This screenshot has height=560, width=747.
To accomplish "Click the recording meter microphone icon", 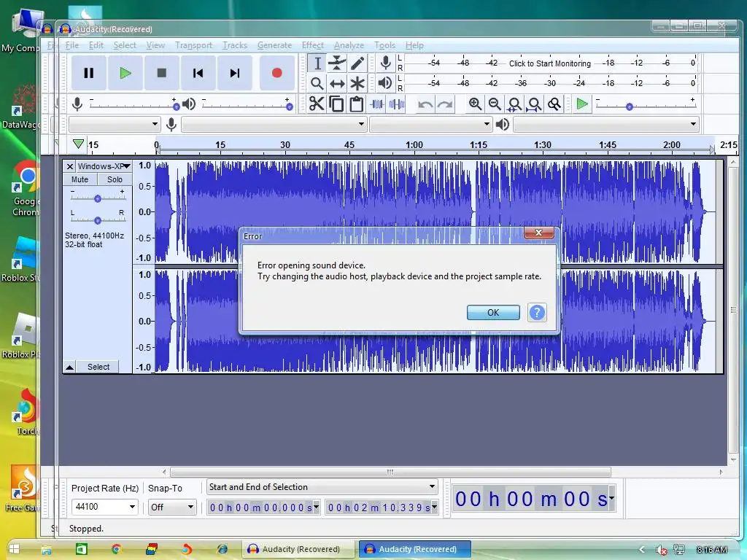I will [385, 63].
